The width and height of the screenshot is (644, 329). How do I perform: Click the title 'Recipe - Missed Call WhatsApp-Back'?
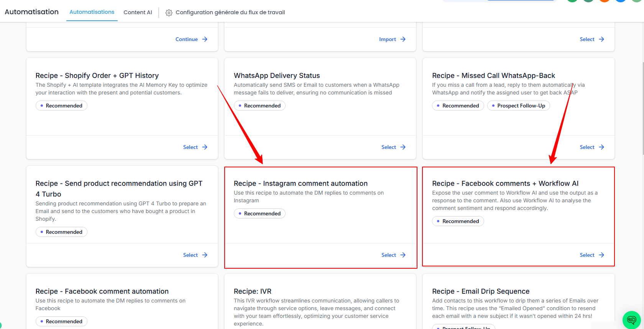point(494,76)
